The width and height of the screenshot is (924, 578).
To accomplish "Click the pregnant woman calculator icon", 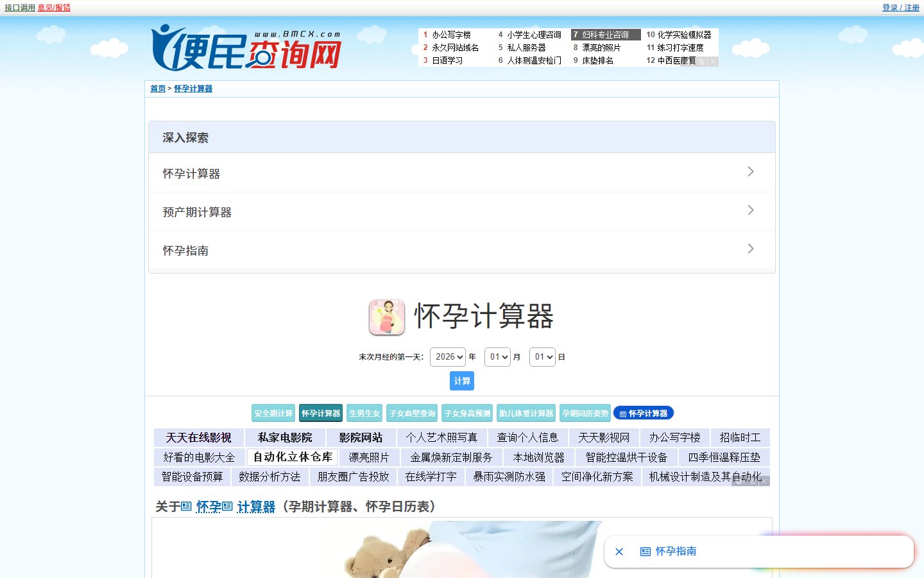I will [x=387, y=317].
